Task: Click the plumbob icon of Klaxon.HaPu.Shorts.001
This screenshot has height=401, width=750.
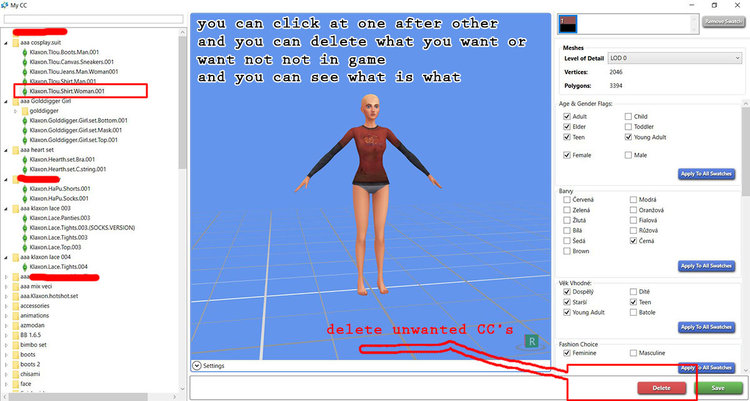Action: pos(24,189)
